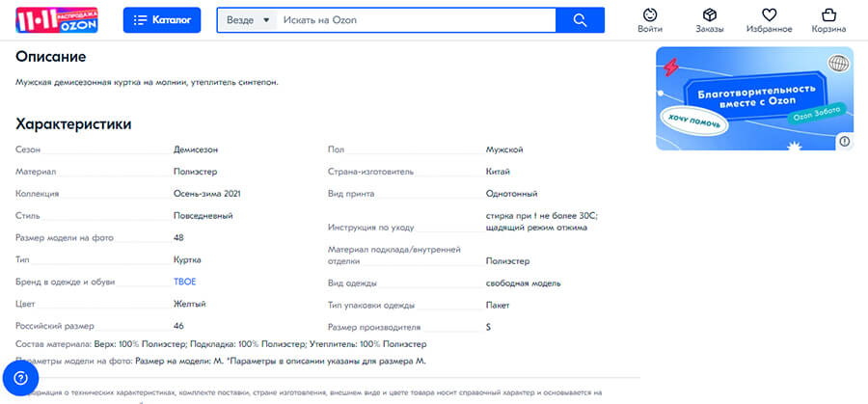Open the Благотворительность вместе с Ozon banner
This screenshot has width=868, height=404.
tap(755, 98)
